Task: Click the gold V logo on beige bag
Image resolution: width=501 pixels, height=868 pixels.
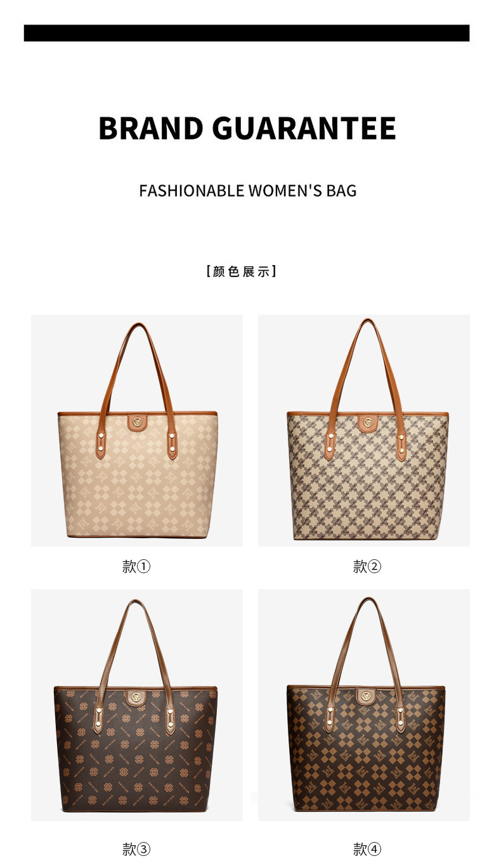Action: (x=138, y=422)
